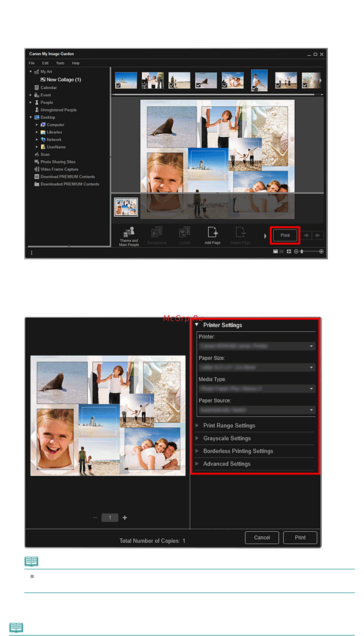Open the Paper Size dropdown
Screen dimensions: 364x636
click(x=257, y=367)
